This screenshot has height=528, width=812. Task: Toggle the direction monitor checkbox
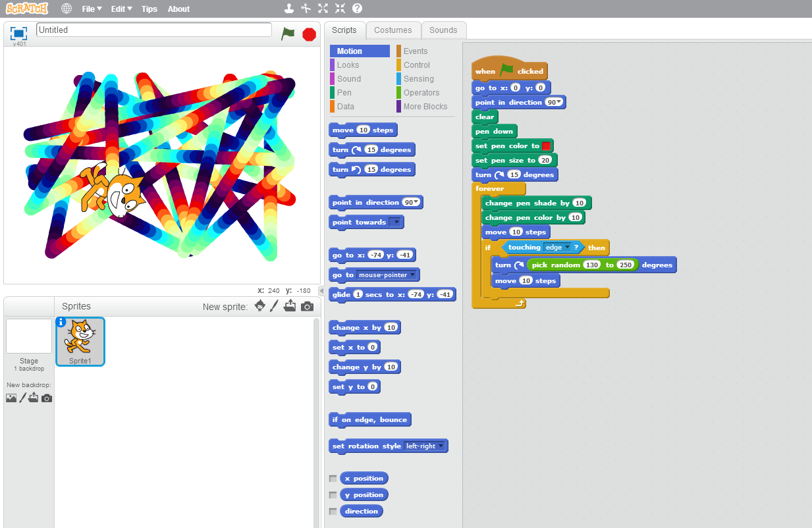333,512
